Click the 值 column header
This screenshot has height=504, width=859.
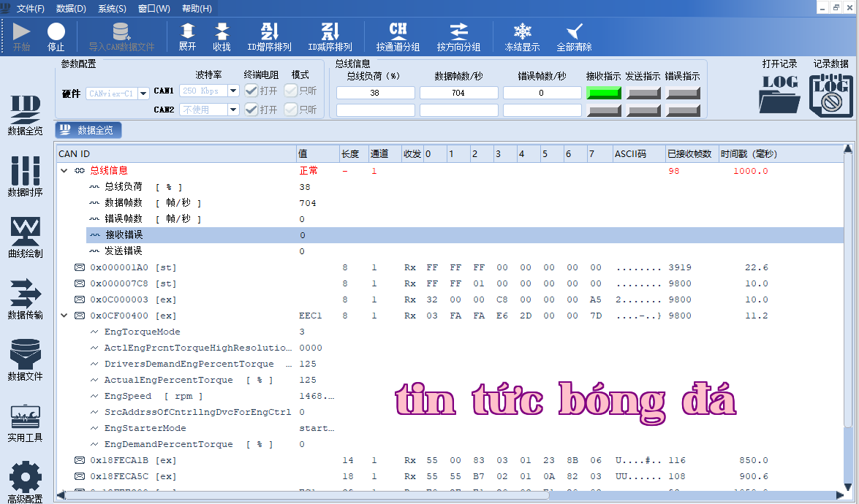[x=318, y=154]
